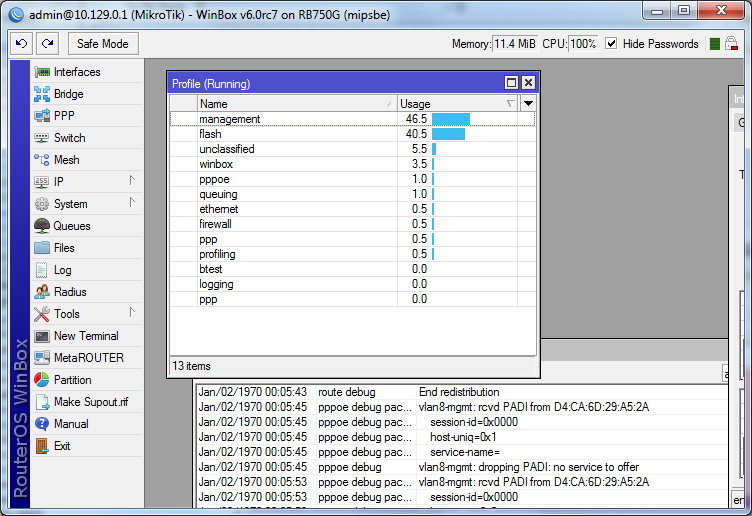Open the Log document icon

click(42, 270)
